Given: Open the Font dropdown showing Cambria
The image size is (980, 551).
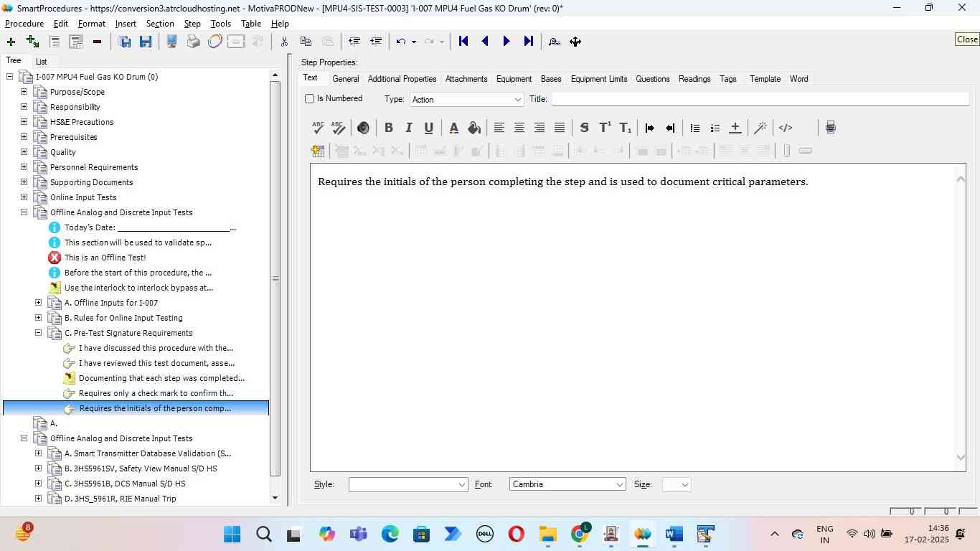Looking at the screenshot, I should click(x=567, y=484).
